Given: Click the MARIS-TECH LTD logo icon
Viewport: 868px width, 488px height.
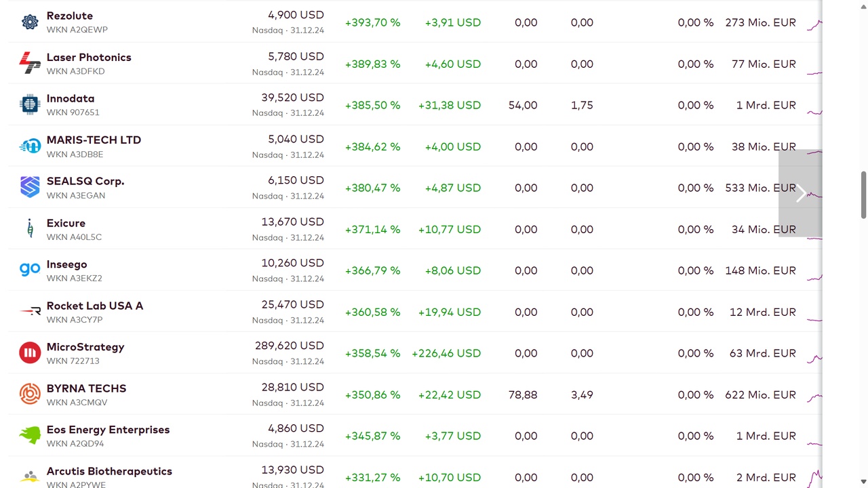Looking at the screenshot, I should 30,146.
